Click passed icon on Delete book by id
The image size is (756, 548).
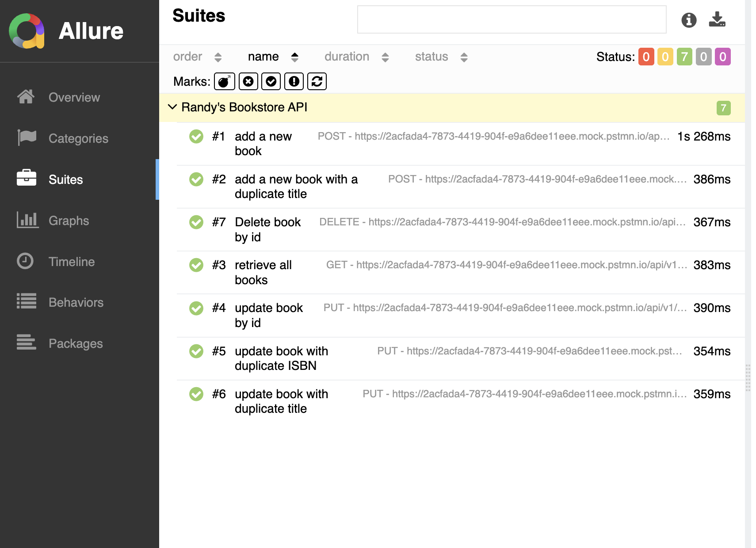(196, 222)
